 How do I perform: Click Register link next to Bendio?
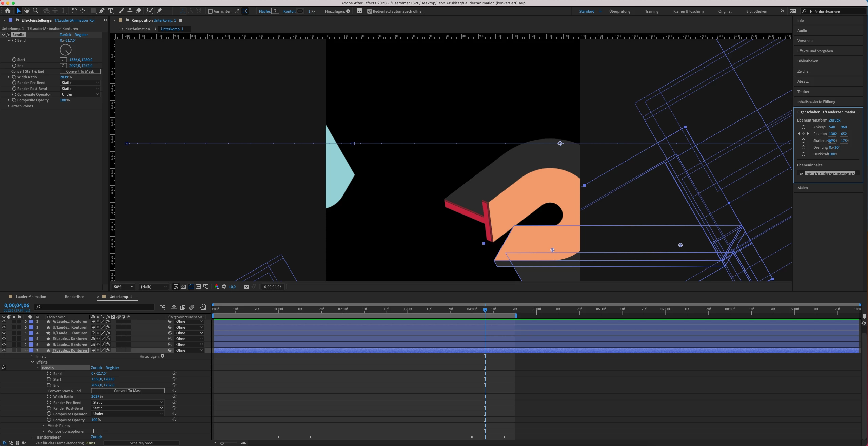pos(81,35)
